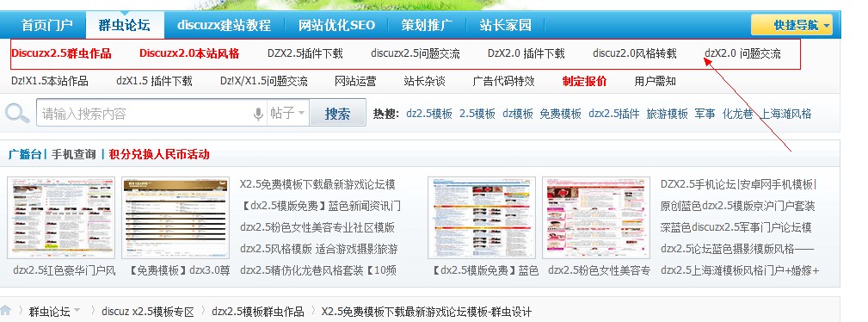Open Dz!X1.5本站作品 link
Screen dimensions: 868x322
click(50, 81)
